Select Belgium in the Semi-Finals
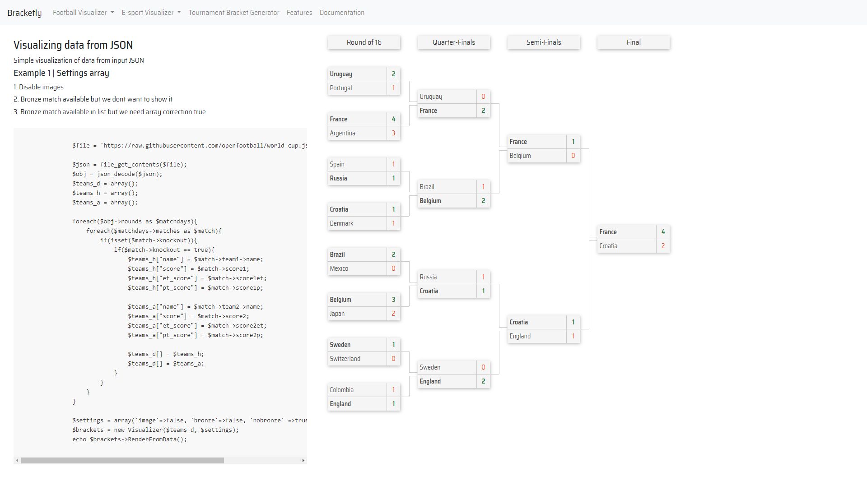This screenshot has height=504, width=867. 536,156
